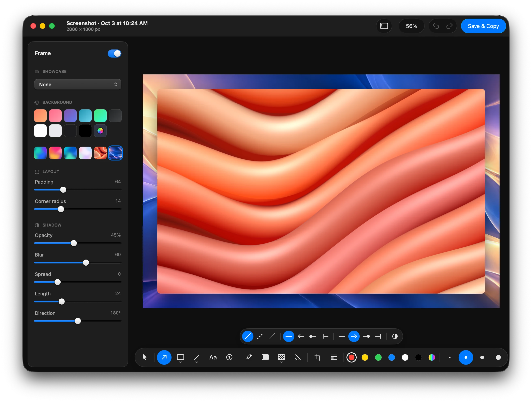Select the ruler measure tool
The image size is (532, 402).
[x=297, y=357]
